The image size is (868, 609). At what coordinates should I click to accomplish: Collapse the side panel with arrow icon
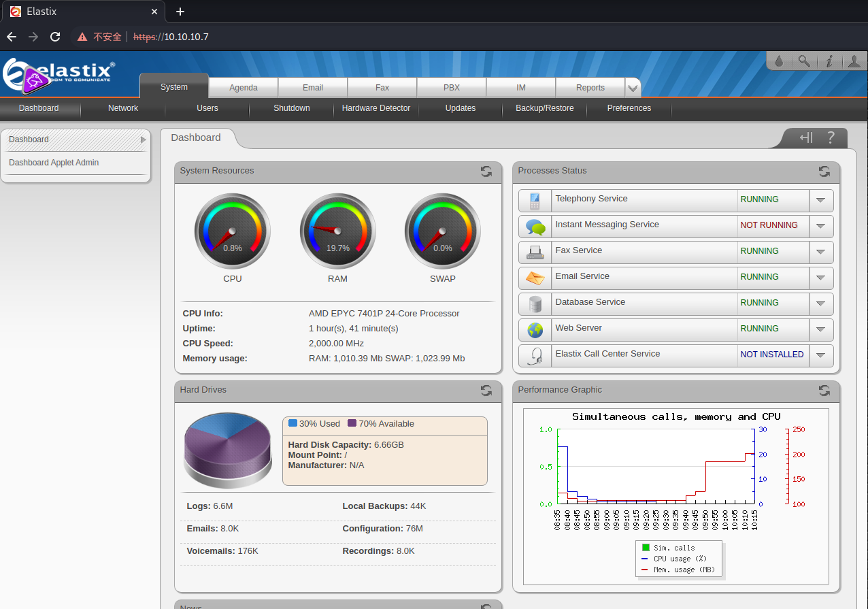point(806,138)
